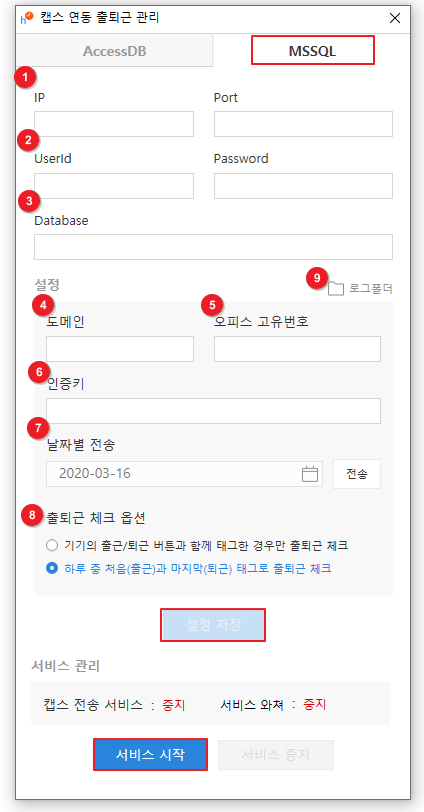The height and width of the screenshot is (812, 424).
Task: Click the 서비스 중지 button
Action: 276,755
